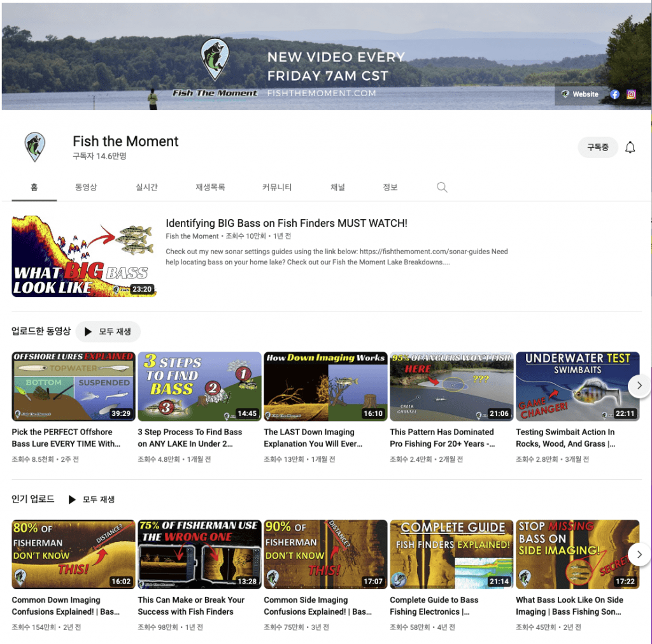This screenshot has width=652, height=644.
Task: Open '3 Steps To Find Bass' thumbnail
Action: (x=199, y=387)
